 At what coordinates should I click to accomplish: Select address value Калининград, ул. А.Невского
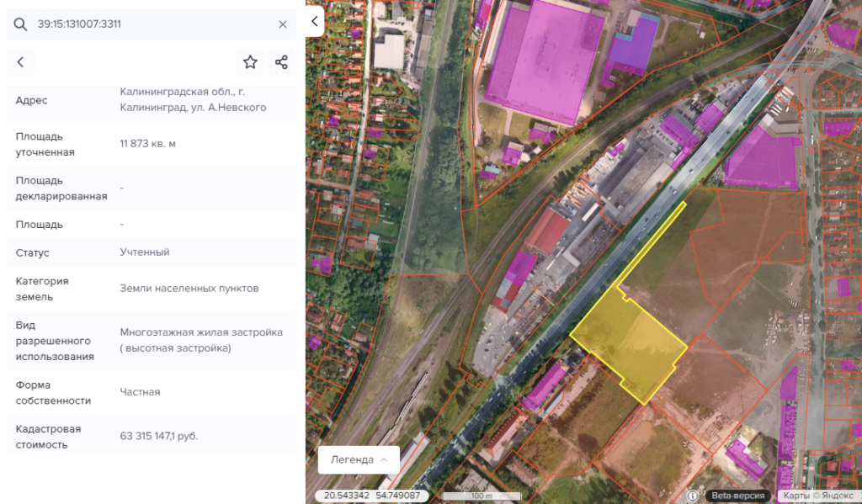[193, 99]
